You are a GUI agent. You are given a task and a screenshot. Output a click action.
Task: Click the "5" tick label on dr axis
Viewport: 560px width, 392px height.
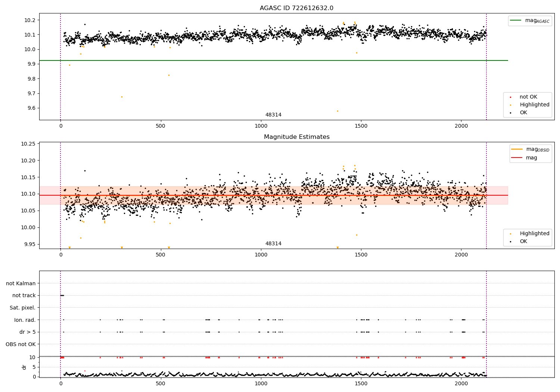click(34, 367)
